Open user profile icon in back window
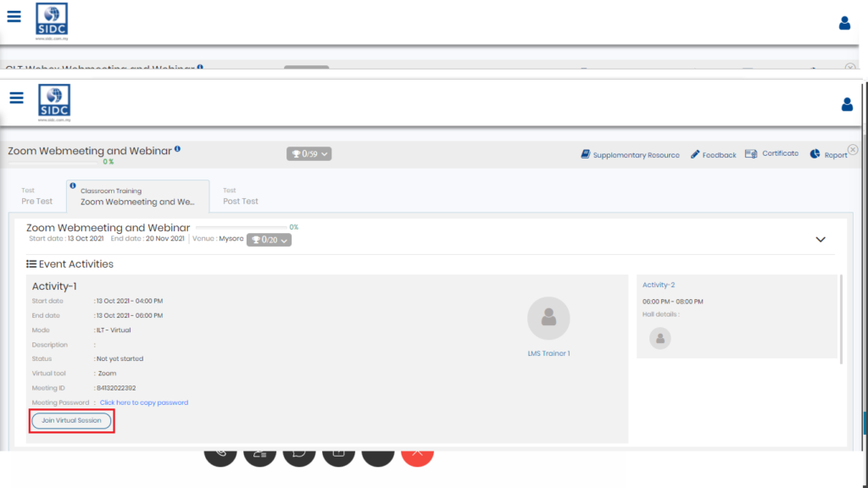The height and width of the screenshot is (488, 868). tap(844, 23)
